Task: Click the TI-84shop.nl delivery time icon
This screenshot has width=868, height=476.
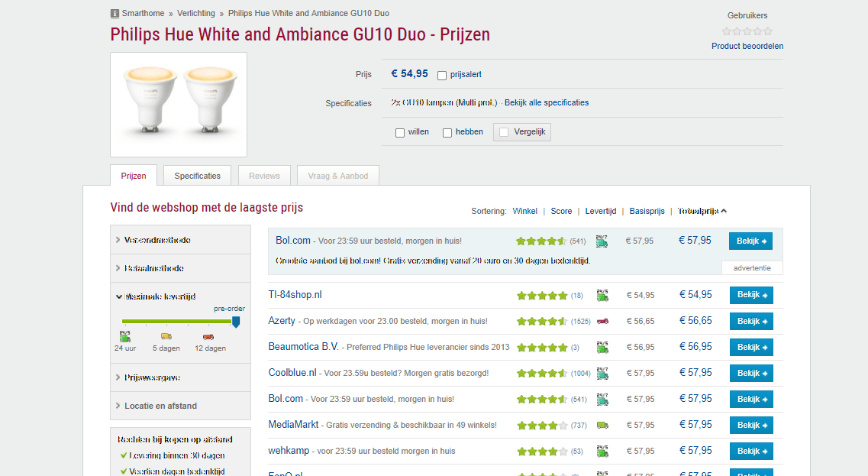Action: (602, 296)
